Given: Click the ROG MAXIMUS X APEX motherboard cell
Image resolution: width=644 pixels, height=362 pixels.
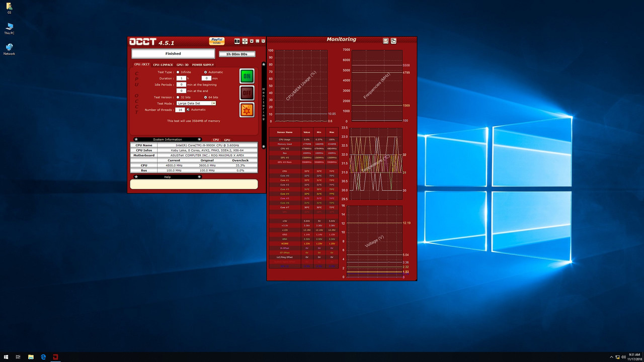Looking at the screenshot, I should pyautogui.click(x=207, y=155).
